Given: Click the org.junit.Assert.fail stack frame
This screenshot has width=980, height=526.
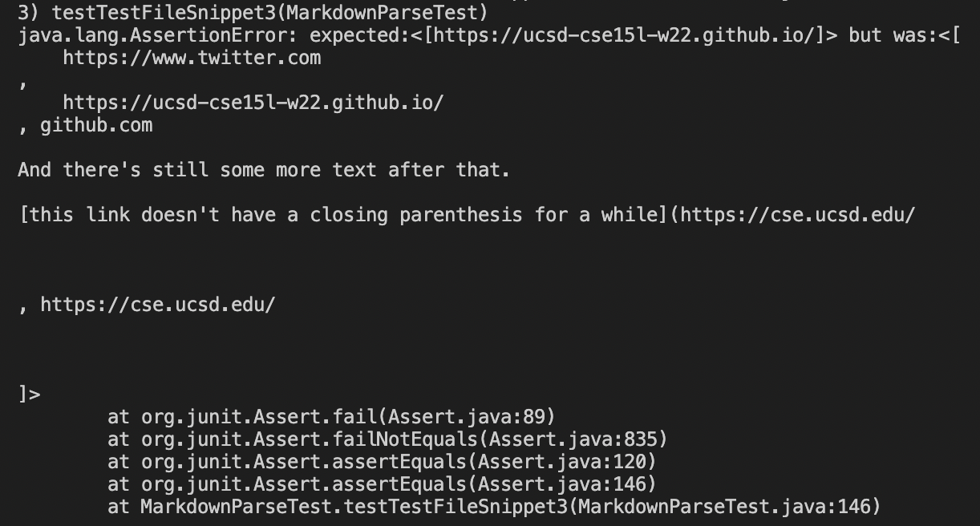Looking at the screenshot, I should pos(331,417).
